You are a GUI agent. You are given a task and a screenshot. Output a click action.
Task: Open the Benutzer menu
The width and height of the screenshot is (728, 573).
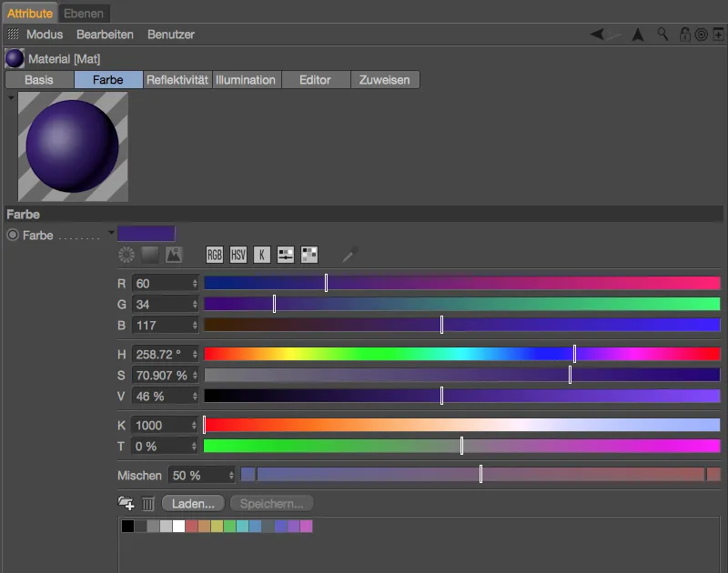(x=171, y=35)
